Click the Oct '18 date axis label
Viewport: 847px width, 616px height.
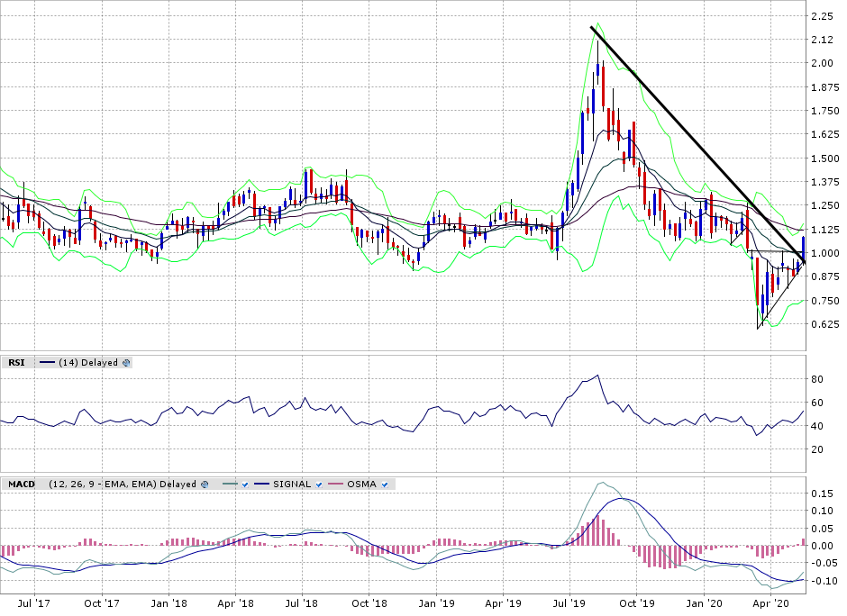[369, 603]
